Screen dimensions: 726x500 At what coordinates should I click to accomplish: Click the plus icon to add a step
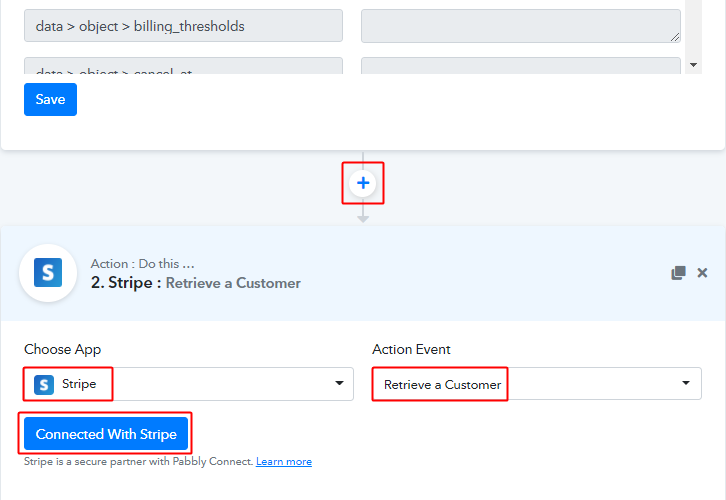(363, 183)
